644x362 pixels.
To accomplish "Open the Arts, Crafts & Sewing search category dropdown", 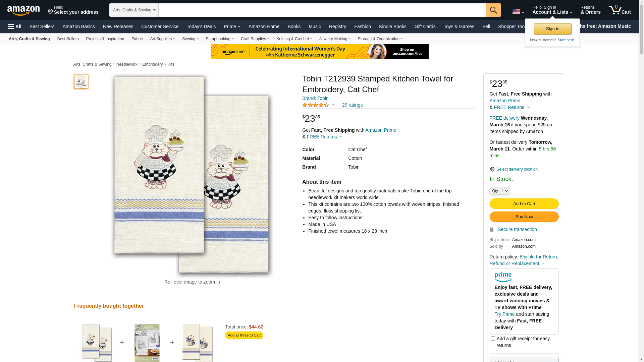I will pyautogui.click(x=134, y=10).
